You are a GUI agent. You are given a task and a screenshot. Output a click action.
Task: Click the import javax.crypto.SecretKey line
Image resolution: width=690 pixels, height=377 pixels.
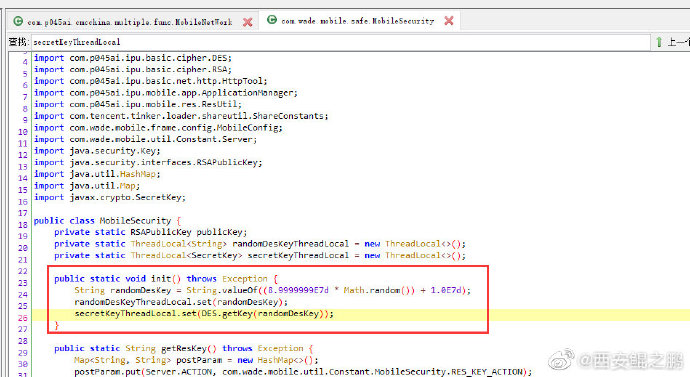click(x=110, y=198)
